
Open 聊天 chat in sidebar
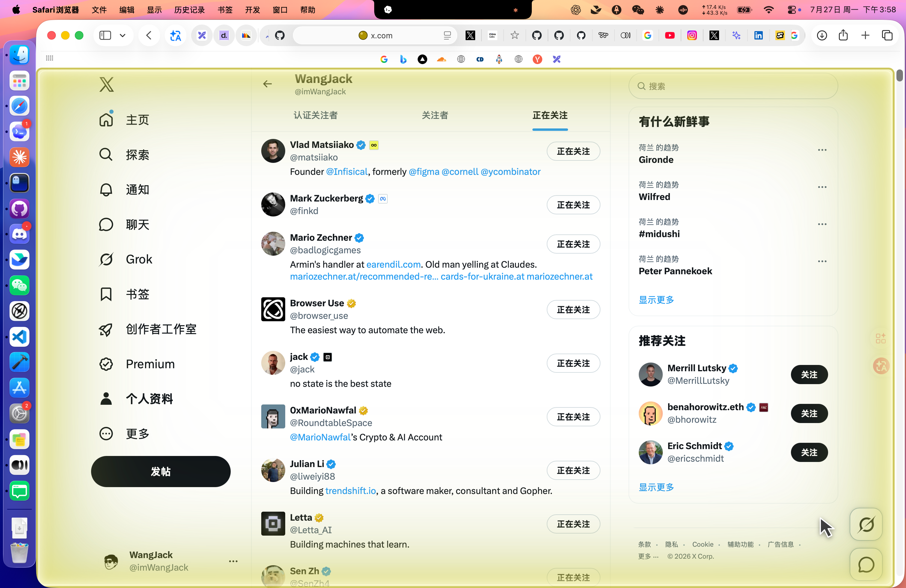point(124,225)
